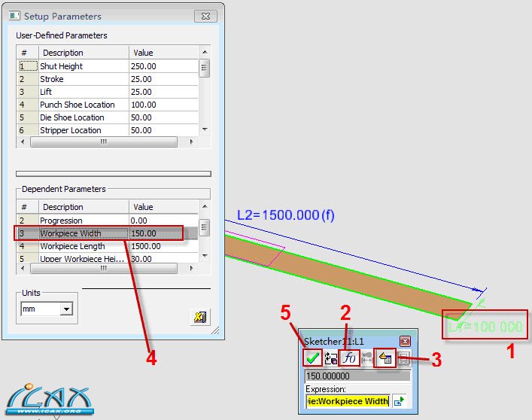Click the Punch Shoe Location value 100.00
The image size is (532, 420).
pyautogui.click(x=144, y=105)
